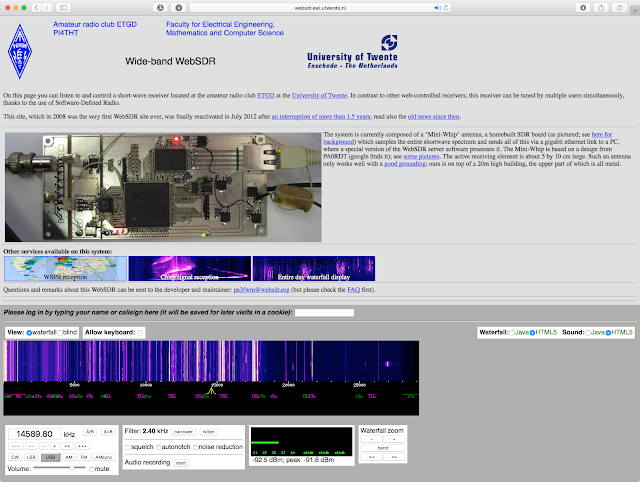The image size is (640, 482).
Task: Open the Chirp signal reception thumbnail
Action: coord(190,269)
